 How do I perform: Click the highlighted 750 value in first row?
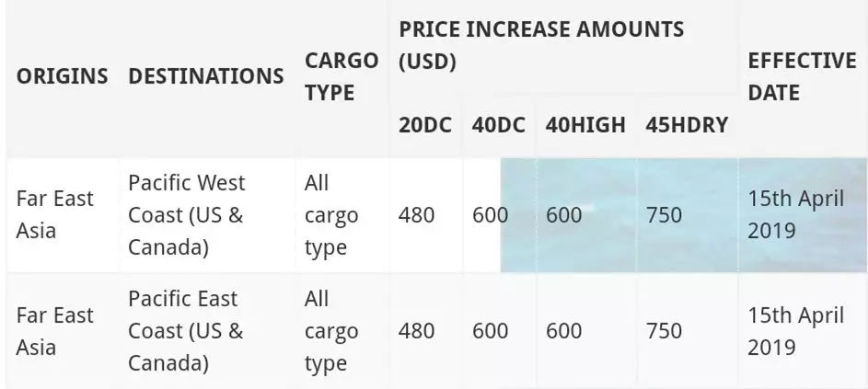664,214
